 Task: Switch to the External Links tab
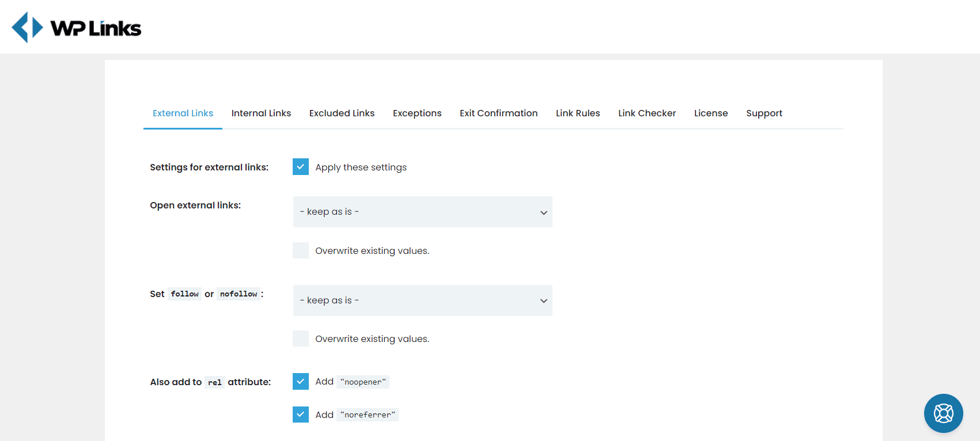point(183,113)
